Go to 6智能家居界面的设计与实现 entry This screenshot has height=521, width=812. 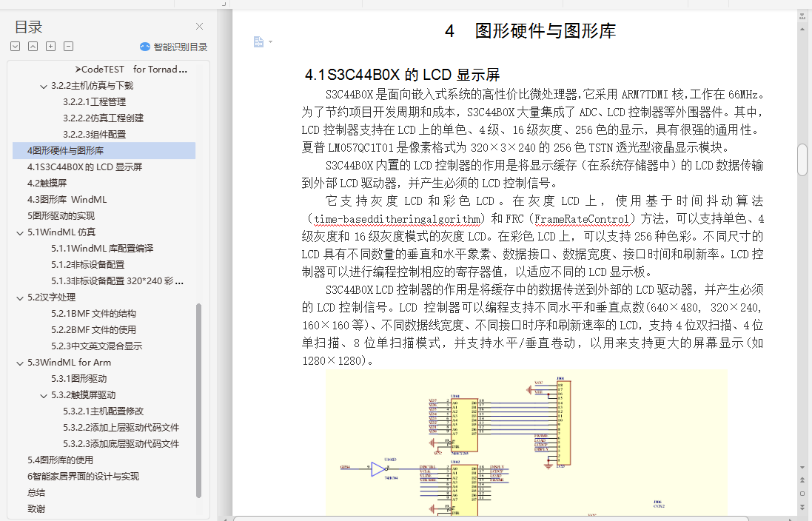83,477
